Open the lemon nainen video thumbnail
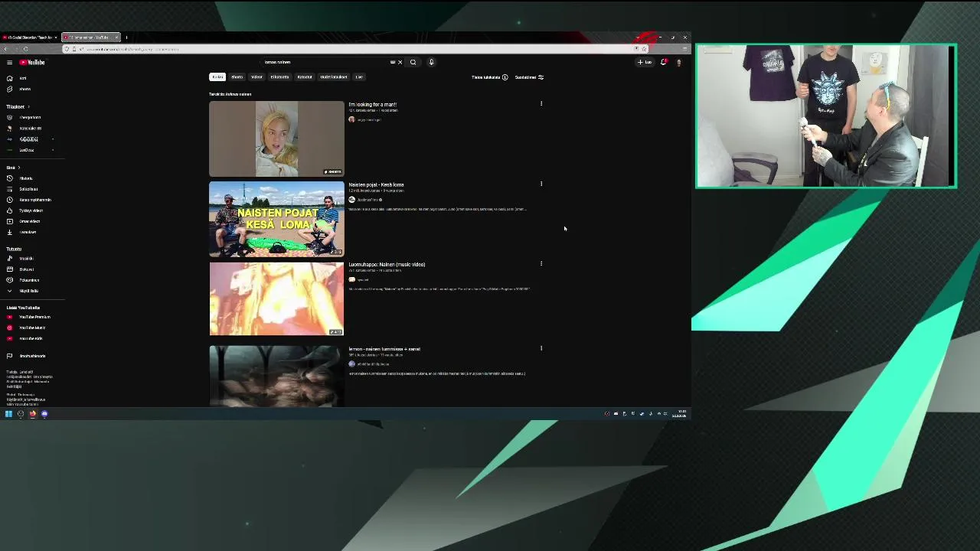This screenshot has height=551, width=980. [x=276, y=376]
